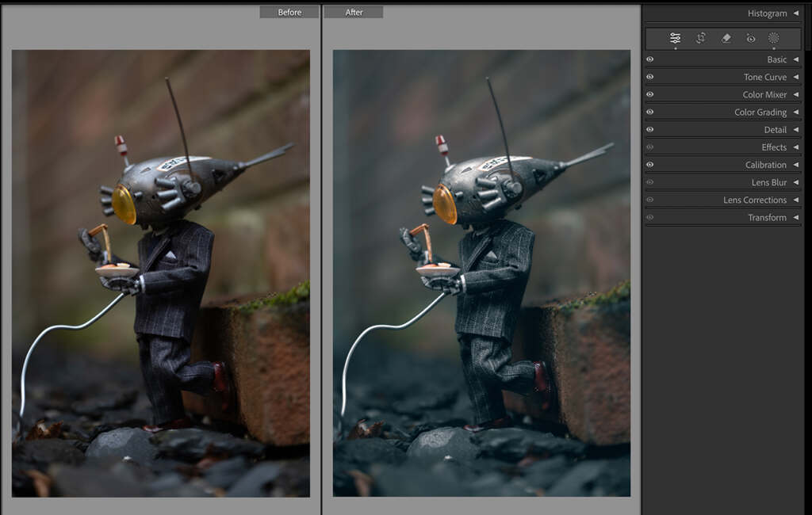Viewport: 812px width, 515px height.
Task: Open the Transform panel title
Action: (x=767, y=218)
